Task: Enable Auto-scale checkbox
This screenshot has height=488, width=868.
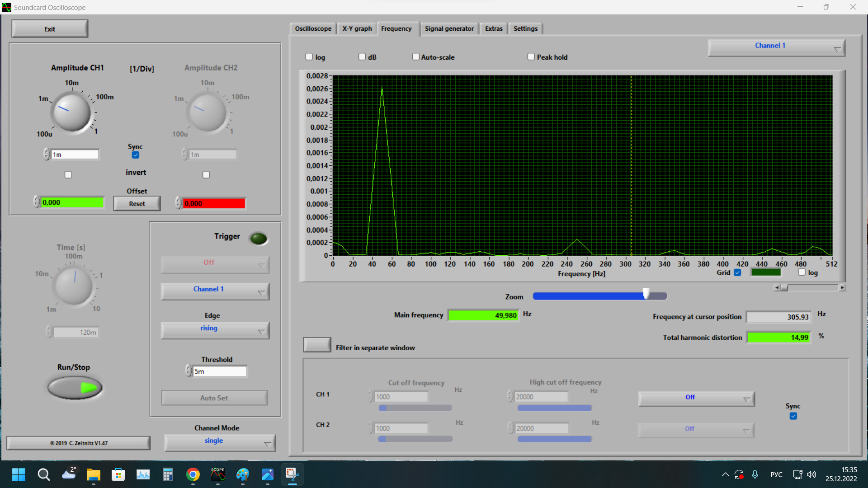Action: (x=416, y=56)
